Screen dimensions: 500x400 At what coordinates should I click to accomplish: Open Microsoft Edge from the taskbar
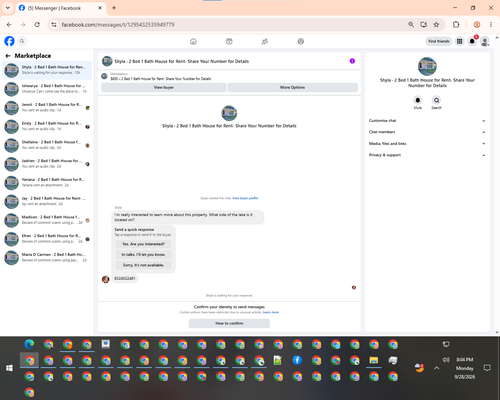(29, 344)
